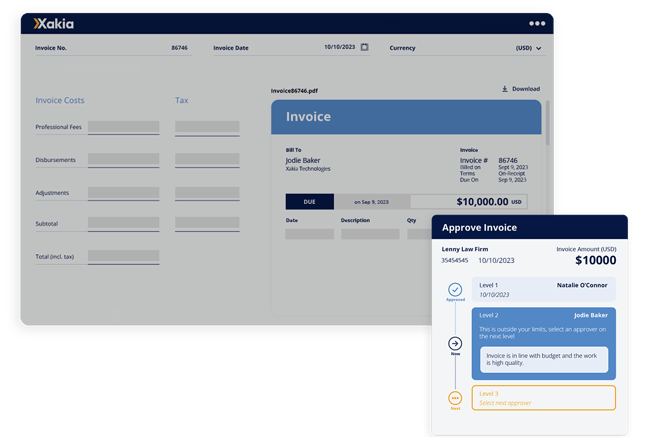Click the Disbursements tax field
The image size is (650, 444).
point(207,160)
